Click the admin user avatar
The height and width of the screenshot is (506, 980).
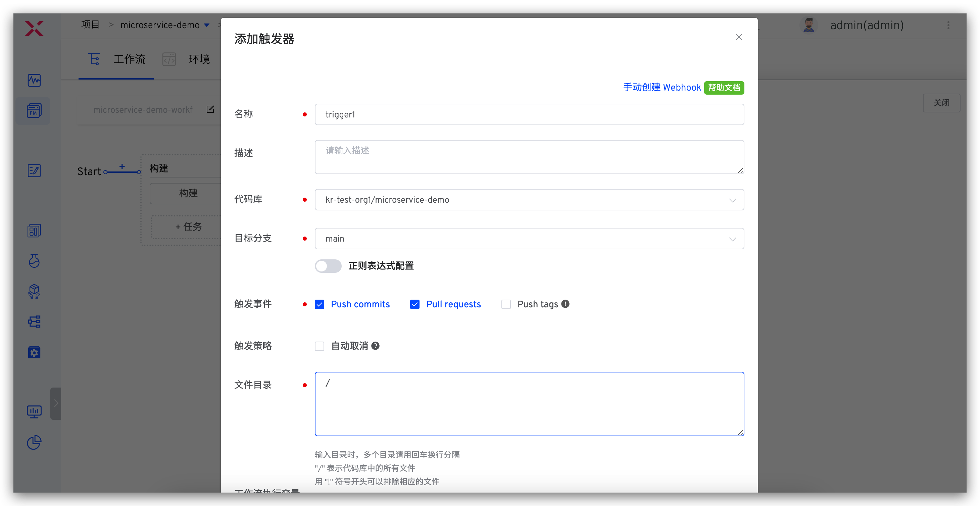click(809, 25)
